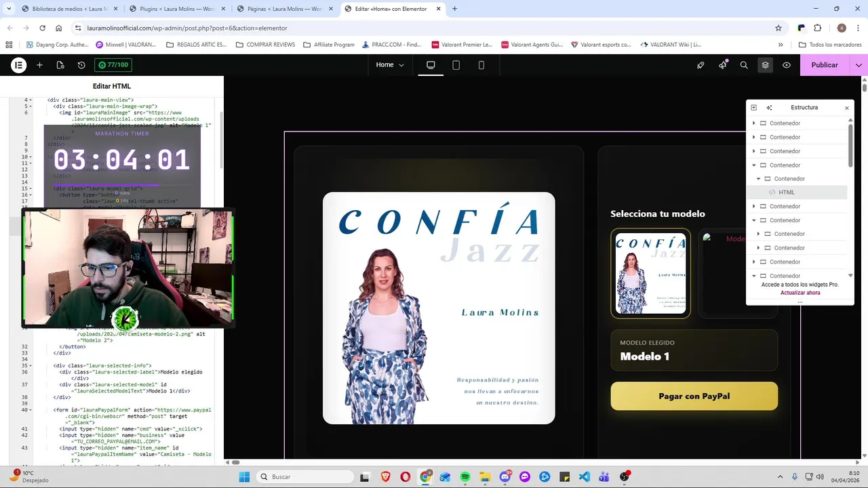Click the browser home icon

(59, 28)
